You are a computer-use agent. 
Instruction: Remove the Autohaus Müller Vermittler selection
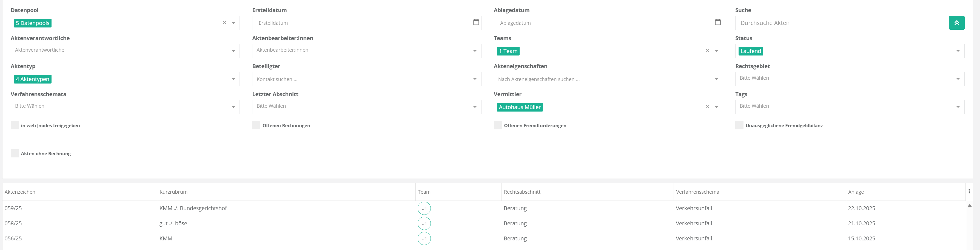[707, 107]
